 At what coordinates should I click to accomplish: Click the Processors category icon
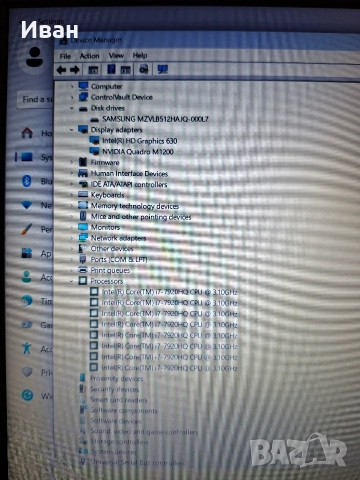tap(83, 281)
